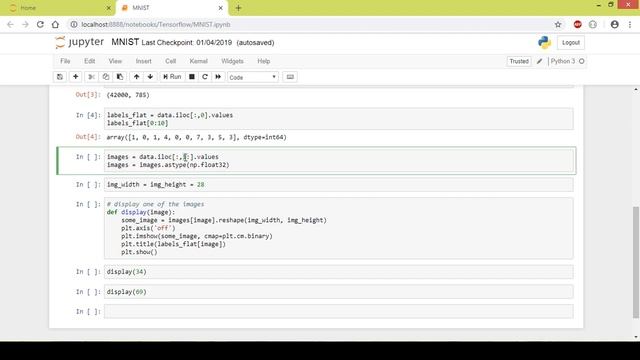640x360 pixels.
Task: Reload the current page
Action: pos(40,24)
